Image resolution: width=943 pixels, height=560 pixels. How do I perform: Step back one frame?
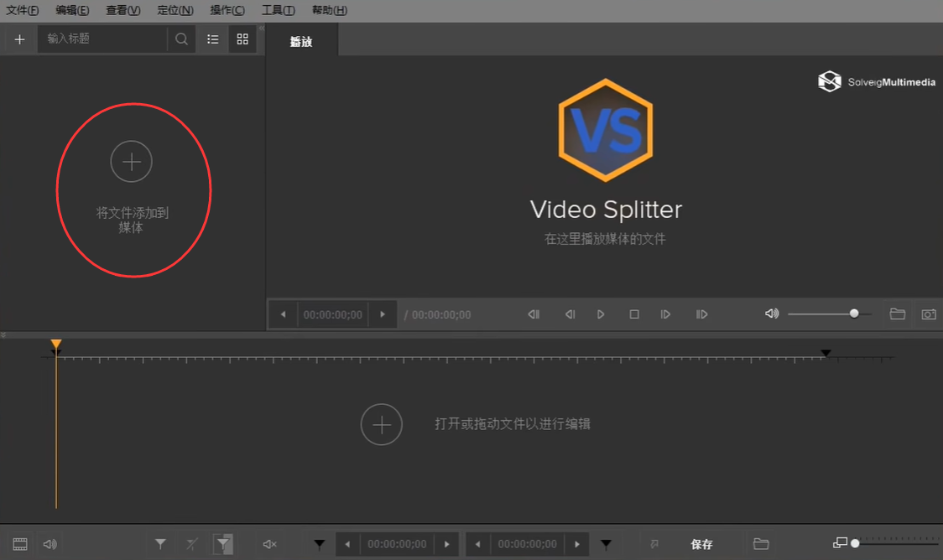point(570,314)
